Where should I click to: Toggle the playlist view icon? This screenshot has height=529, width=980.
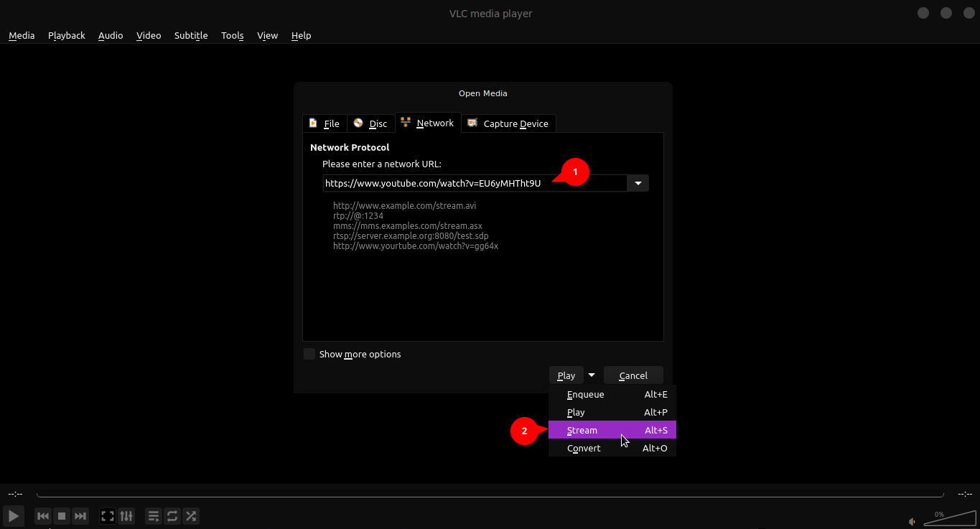154,516
